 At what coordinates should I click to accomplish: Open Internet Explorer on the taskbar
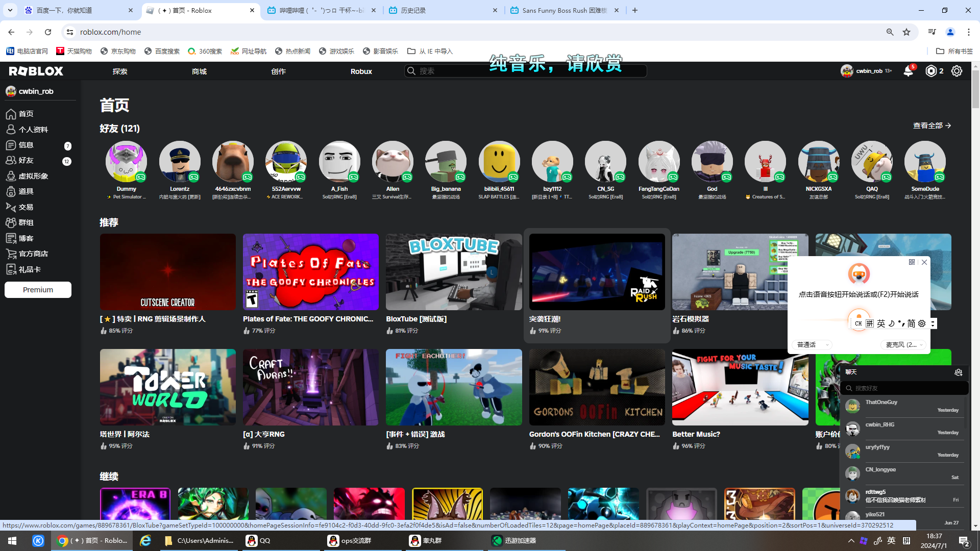pos(145,541)
